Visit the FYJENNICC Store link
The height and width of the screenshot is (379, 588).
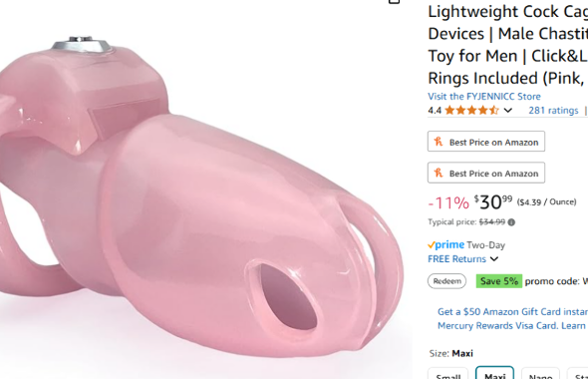click(x=484, y=97)
